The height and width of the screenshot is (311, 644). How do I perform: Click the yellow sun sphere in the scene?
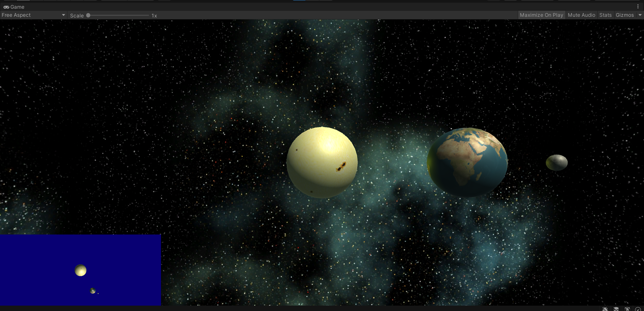point(322,162)
